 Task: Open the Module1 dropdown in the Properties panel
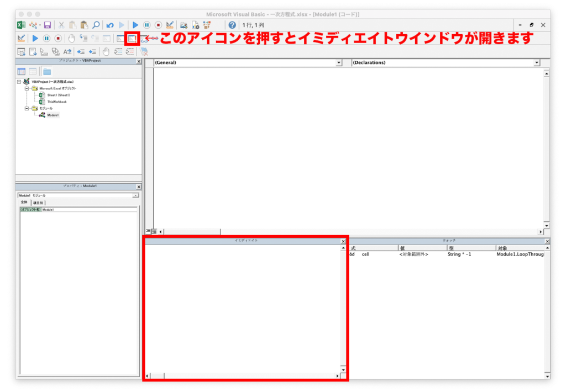click(x=134, y=195)
